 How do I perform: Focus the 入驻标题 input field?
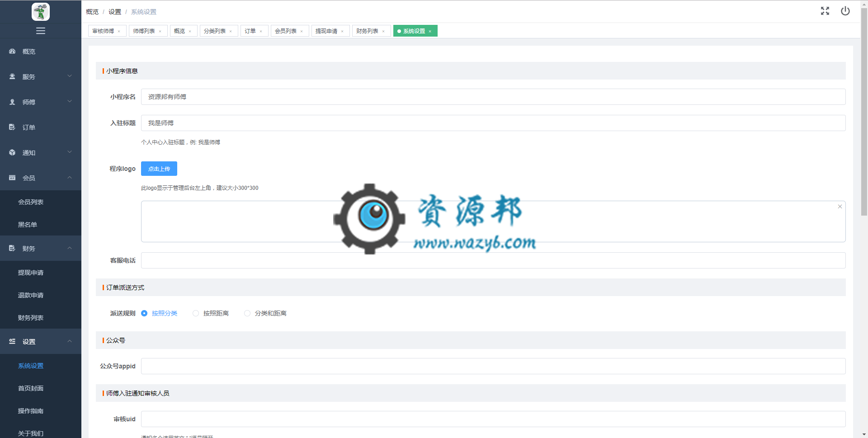coord(493,123)
